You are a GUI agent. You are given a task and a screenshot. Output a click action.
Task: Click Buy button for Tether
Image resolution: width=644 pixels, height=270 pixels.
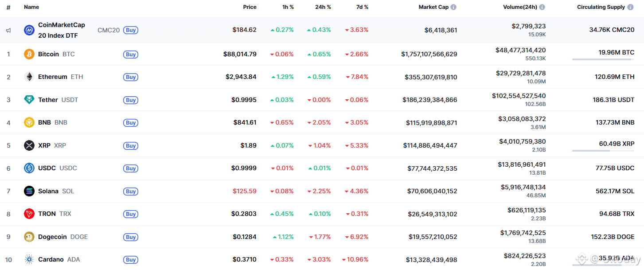point(131,100)
